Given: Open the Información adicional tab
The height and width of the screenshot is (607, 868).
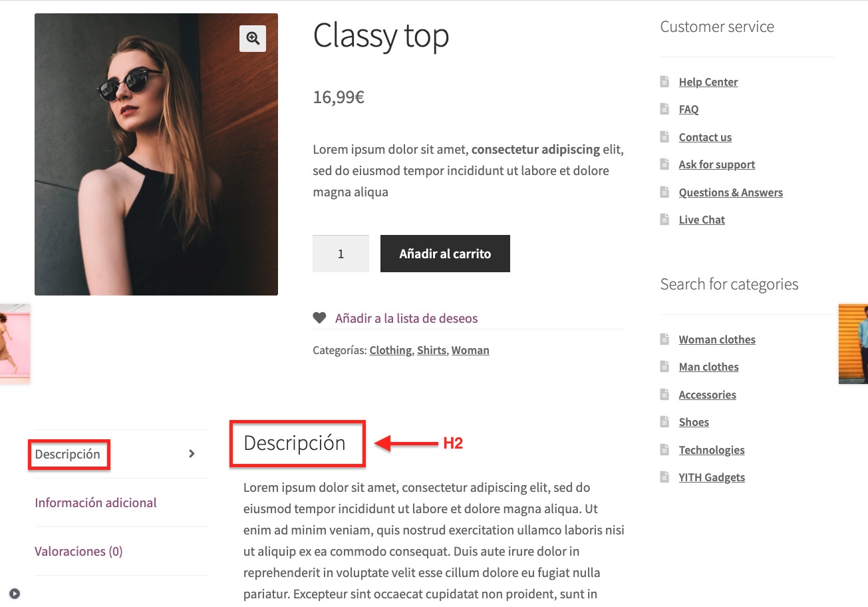Looking at the screenshot, I should (x=96, y=503).
